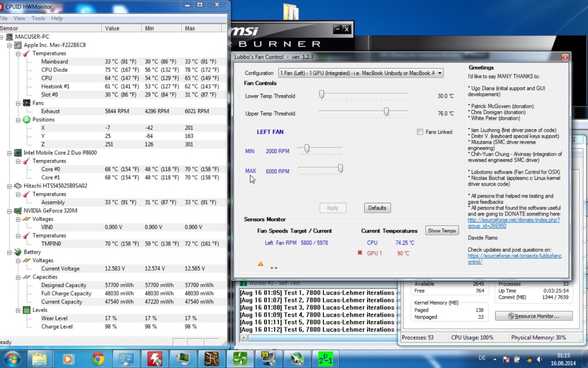Click the Hitachi hard drive icon
The image size is (588, 368).
click(18, 186)
